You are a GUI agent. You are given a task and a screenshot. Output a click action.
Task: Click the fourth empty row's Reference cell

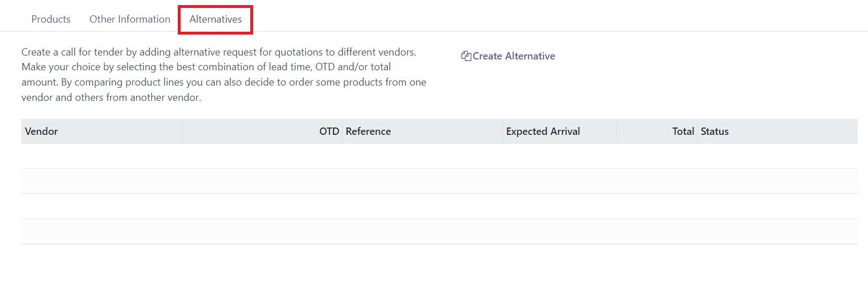422,232
